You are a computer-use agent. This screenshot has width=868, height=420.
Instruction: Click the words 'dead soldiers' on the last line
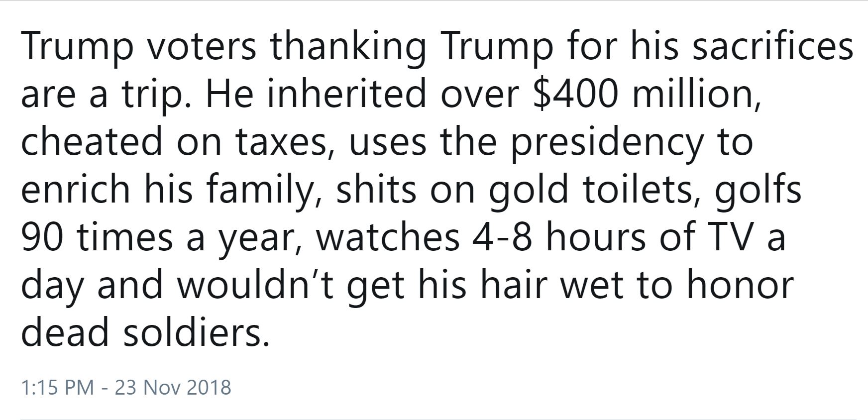145,332
